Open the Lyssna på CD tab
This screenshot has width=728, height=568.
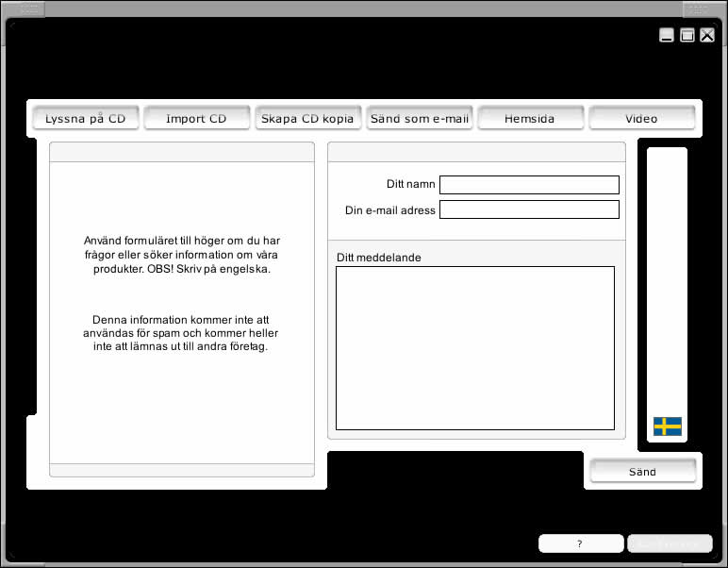(x=86, y=119)
